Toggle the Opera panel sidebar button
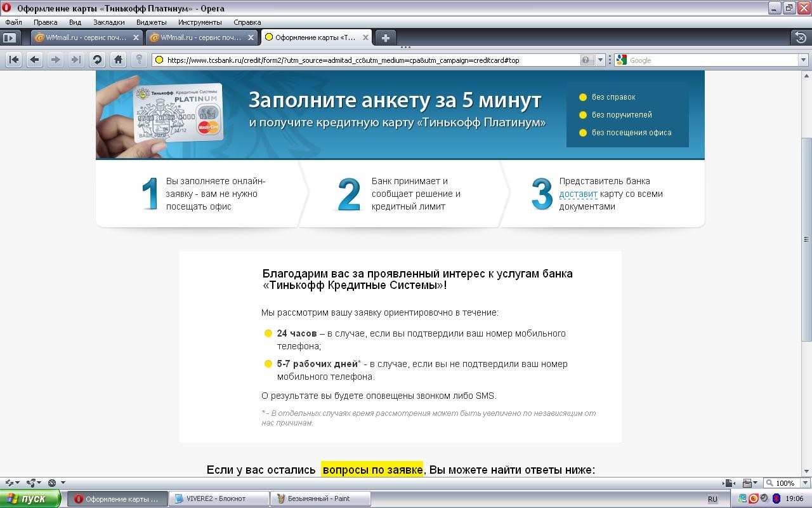This screenshot has height=508, width=812. [x=10, y=37]
